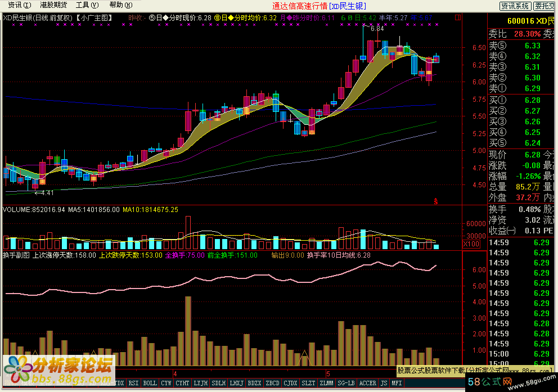Click the 涨跌 -0.08 value
The width and height of the screenshot is (558, 392).
point(532,165)
